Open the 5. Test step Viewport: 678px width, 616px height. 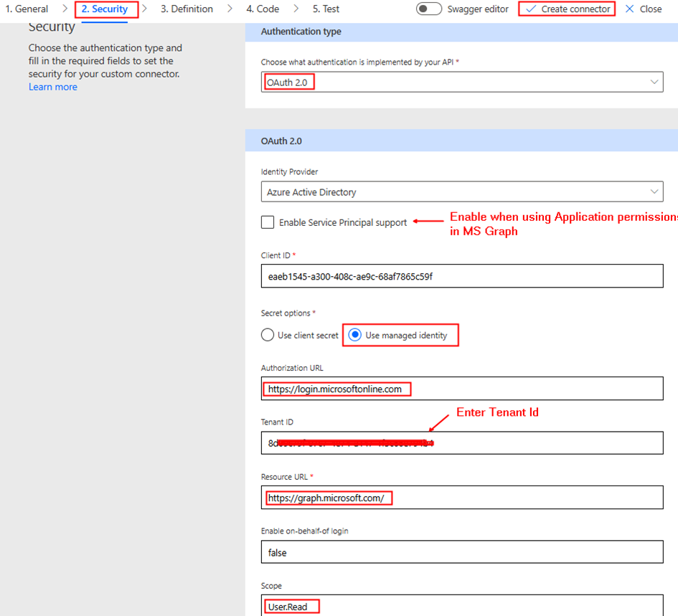tap(326, 9)
